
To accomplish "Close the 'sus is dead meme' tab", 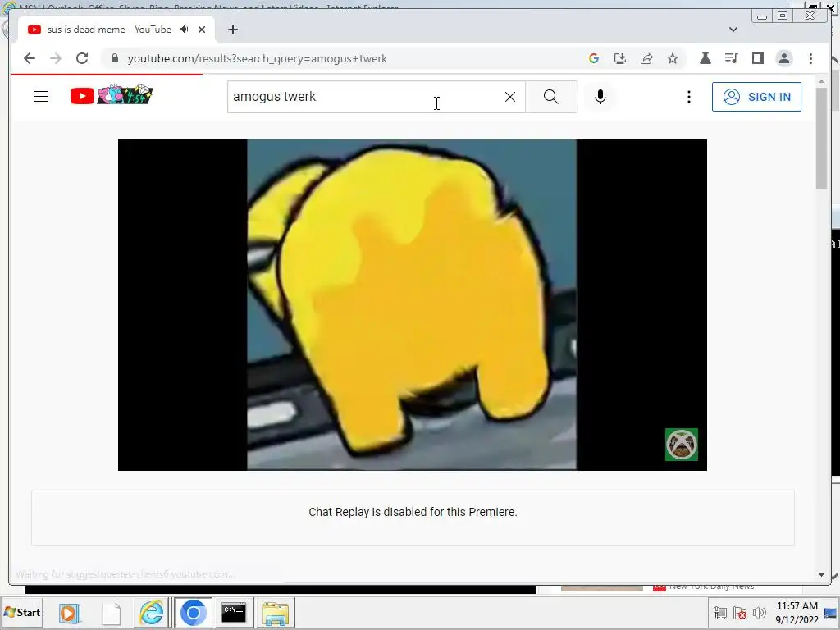I will pyautogui.click(x=202, y=30).
